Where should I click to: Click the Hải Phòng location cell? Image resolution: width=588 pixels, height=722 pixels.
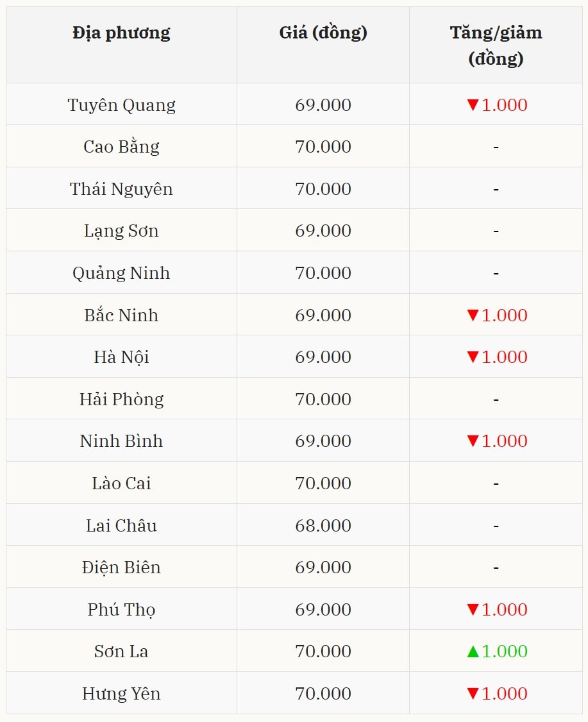pos(121,399)
